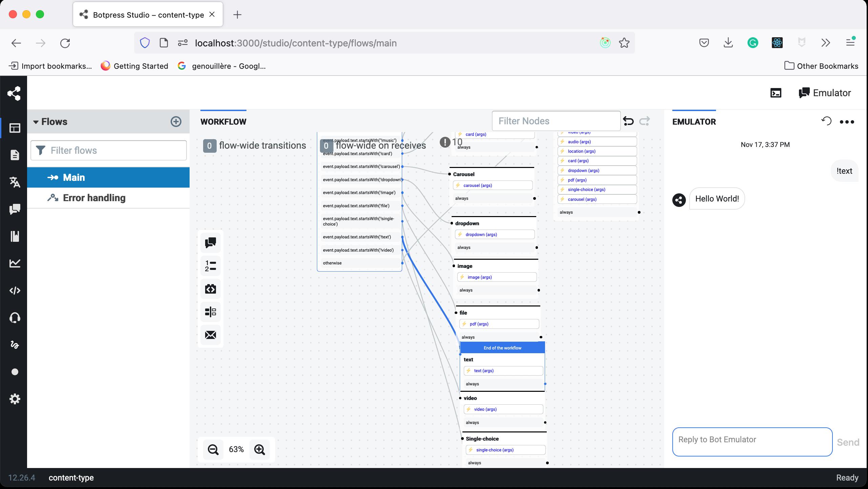
Task: Select the envelope node tool icon
Action: click(210, 335)
